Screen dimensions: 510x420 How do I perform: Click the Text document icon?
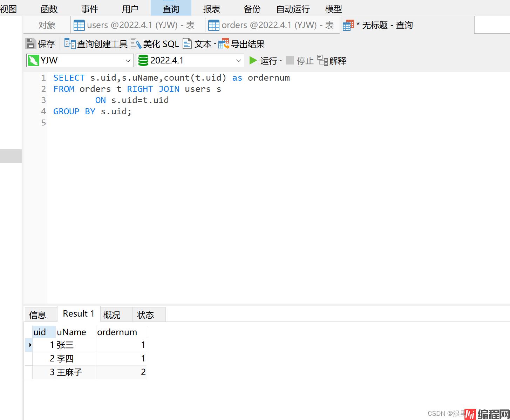pyautogui.click(x=187, y=44)
